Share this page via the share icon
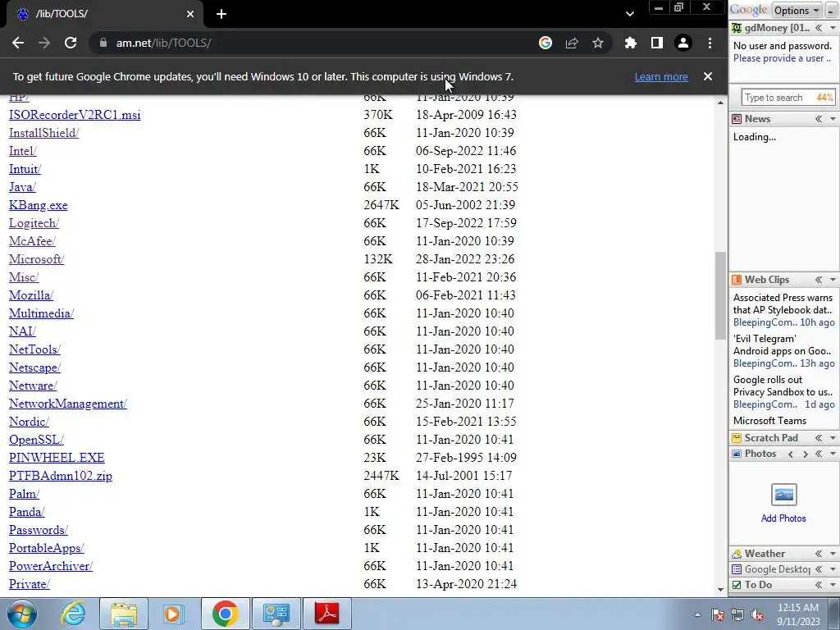The image size is (840, 630). pyautogui.click(x=572, y=43)
